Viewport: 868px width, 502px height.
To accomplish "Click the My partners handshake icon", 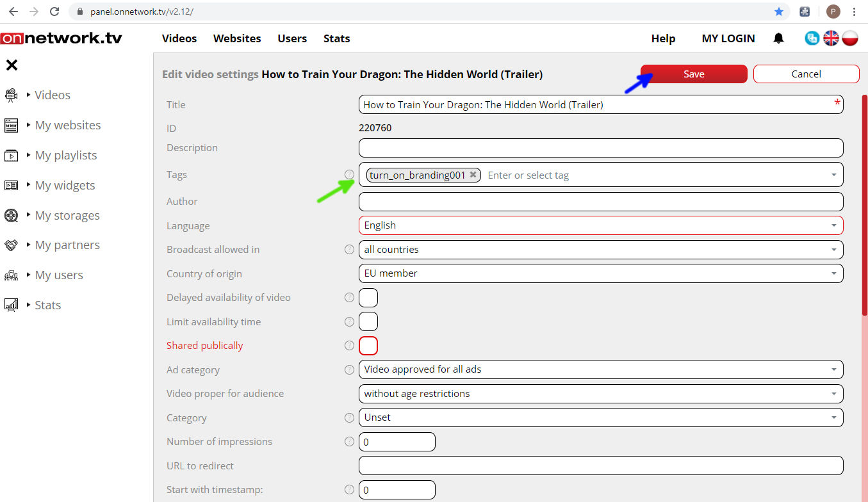I will pos(12,245).
